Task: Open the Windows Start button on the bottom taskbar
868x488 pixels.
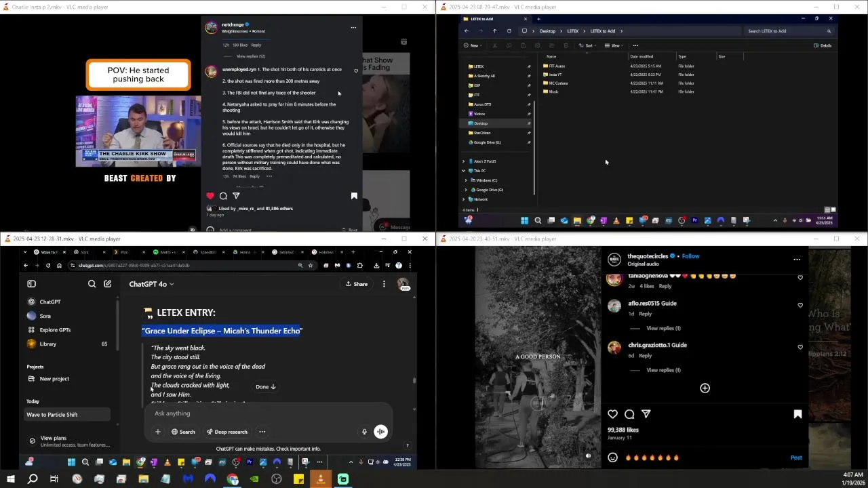Action: (10, 479)
